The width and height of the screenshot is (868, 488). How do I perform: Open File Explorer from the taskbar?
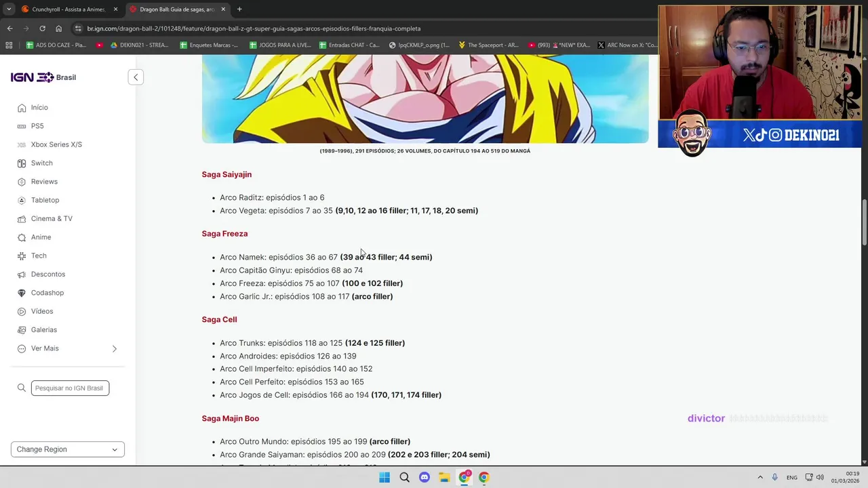(x=444, y=477)
